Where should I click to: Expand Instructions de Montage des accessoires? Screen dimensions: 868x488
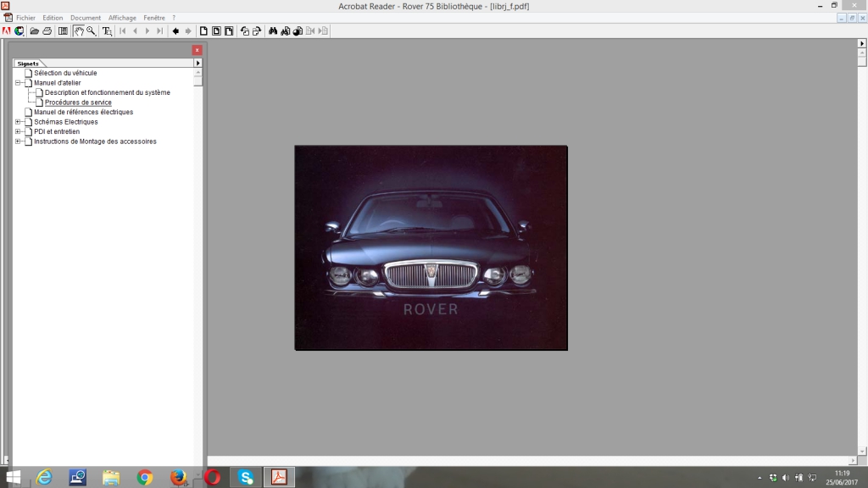click(18, 141)
